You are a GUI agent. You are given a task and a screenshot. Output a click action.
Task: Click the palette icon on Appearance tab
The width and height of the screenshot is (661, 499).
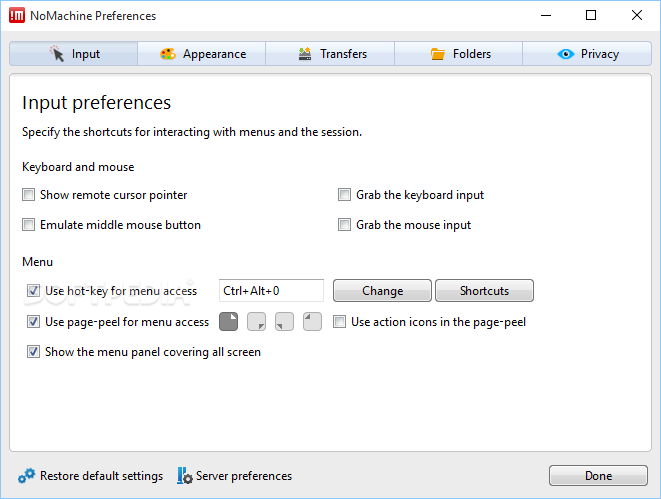coord(168,54)
